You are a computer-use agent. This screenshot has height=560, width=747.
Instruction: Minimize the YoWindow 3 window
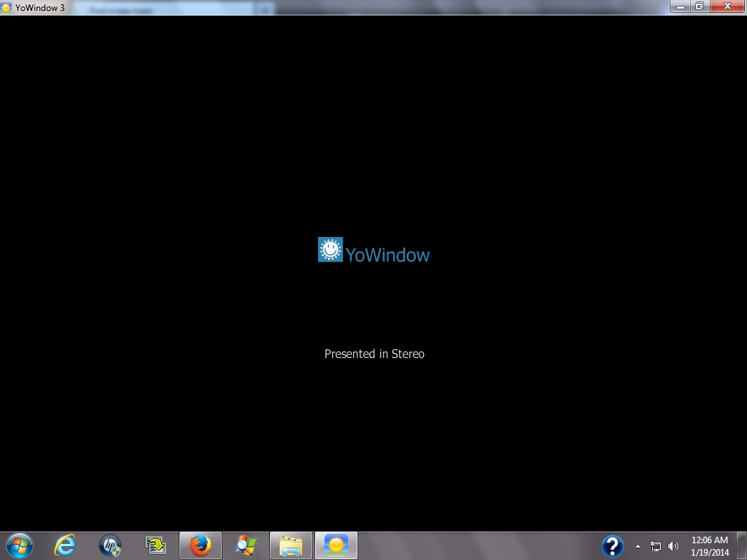pos(681,6)
